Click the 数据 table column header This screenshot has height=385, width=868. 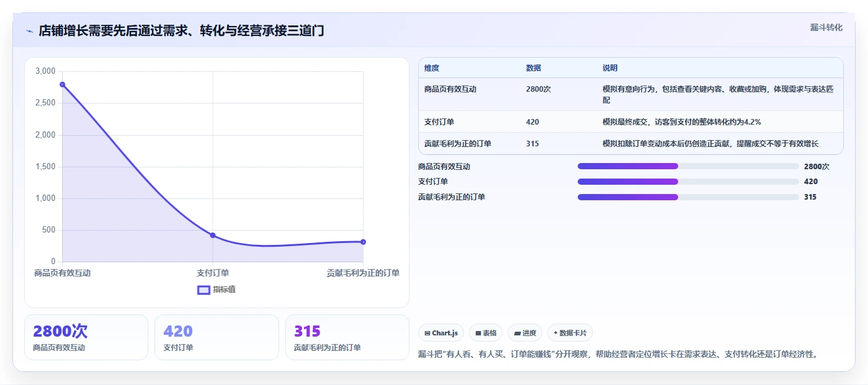pos(534,68)
